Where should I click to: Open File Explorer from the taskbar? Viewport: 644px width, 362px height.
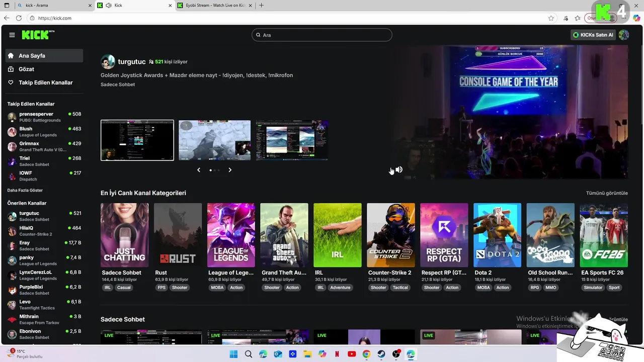click(307, 354)
